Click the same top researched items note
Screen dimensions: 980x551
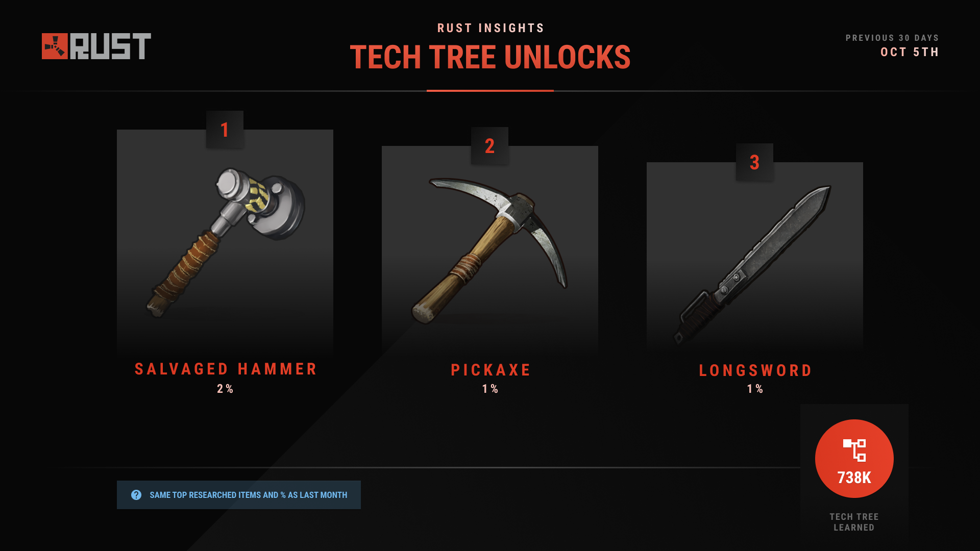(x=248, y=495)
